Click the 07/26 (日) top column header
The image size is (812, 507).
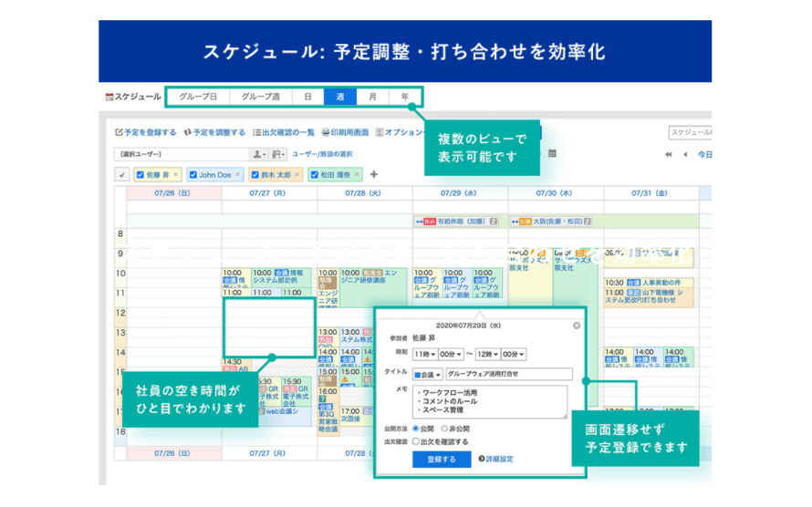[172, 193]
